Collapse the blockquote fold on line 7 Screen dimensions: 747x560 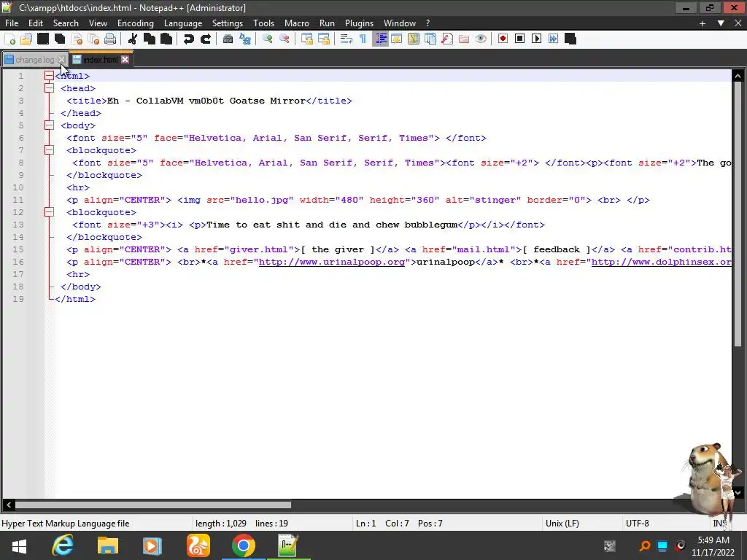(49, 150)
